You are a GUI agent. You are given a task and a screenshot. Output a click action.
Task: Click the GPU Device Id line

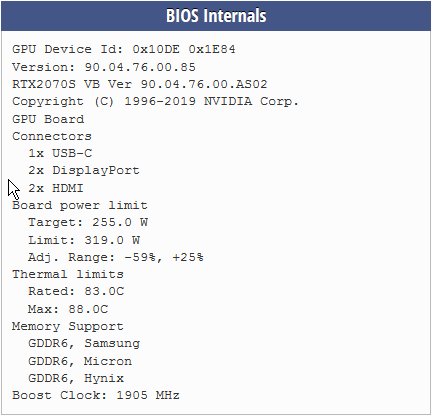click(x=124, y=50)
